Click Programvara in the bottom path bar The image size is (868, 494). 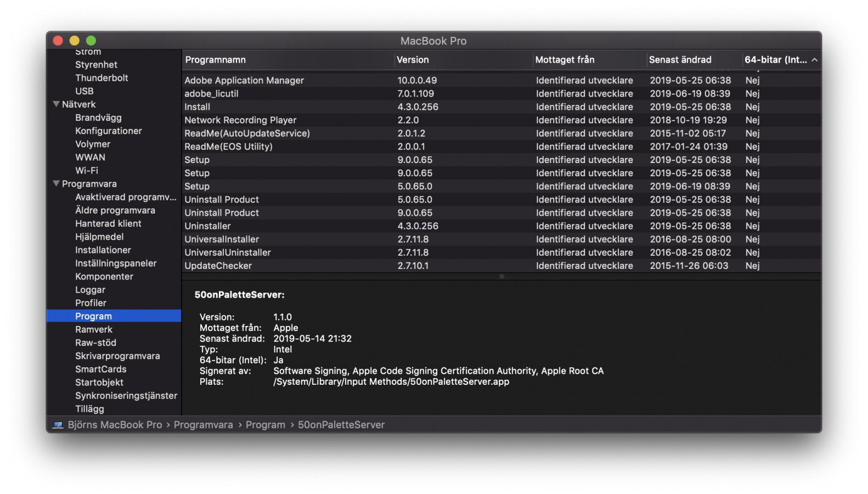(203, 425)
